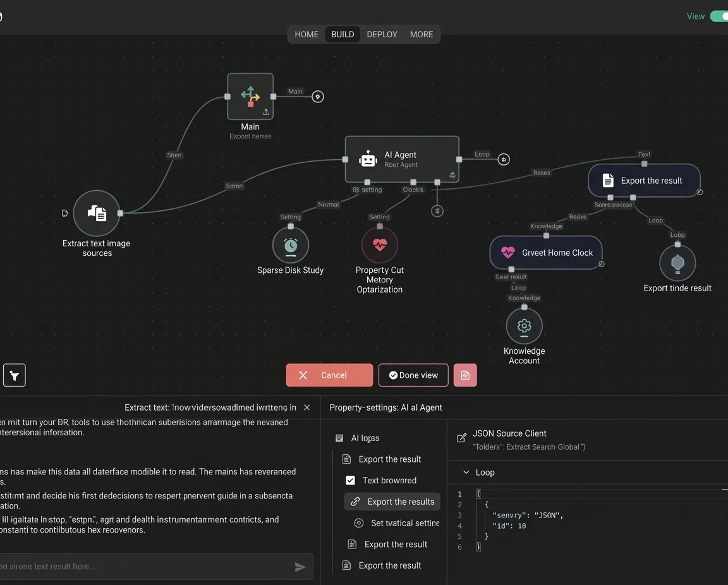Click the Gear result port label
The image size is (728, 585).
(x=511, y=277)
